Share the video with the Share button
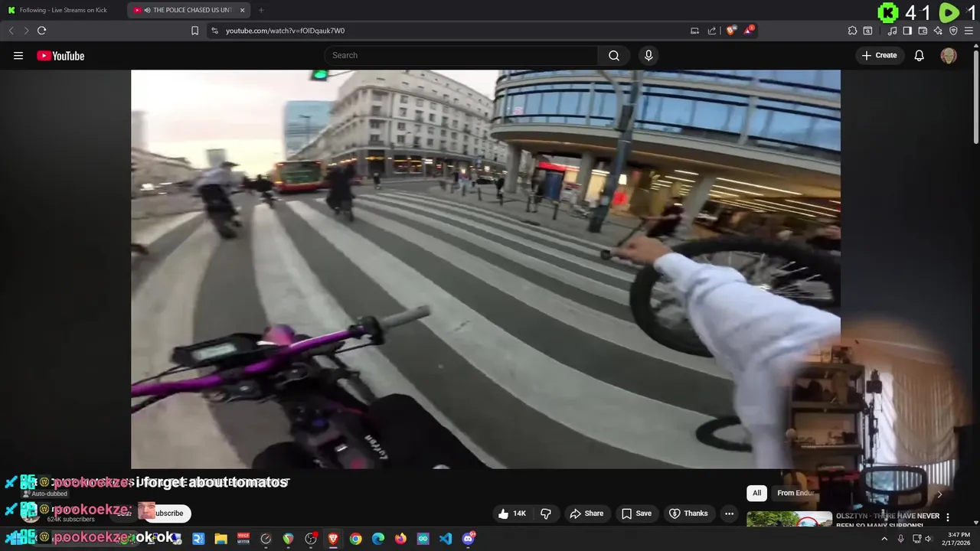This screenshot has width=980, height=551. pos(586,514)
